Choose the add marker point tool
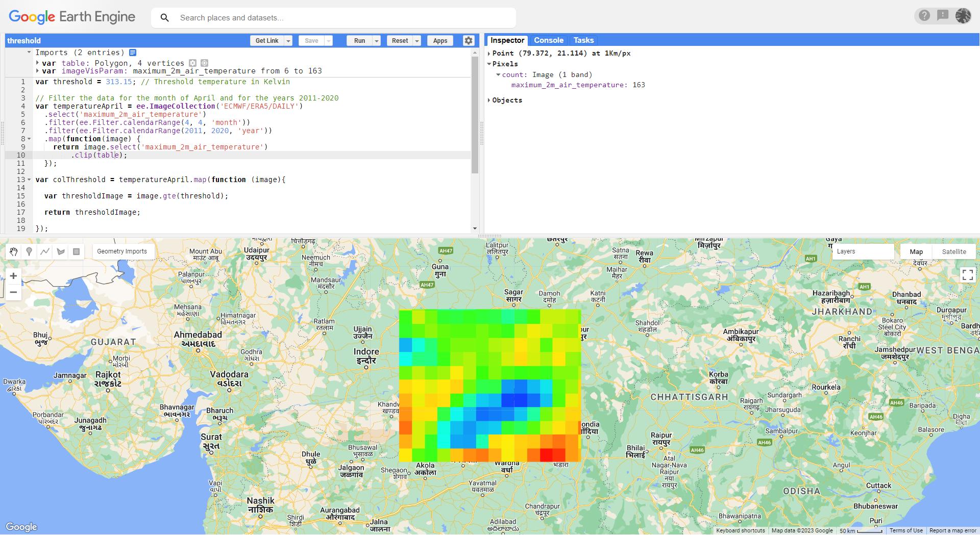This screenshot has height=535, width=980. [x=29, y=251]
